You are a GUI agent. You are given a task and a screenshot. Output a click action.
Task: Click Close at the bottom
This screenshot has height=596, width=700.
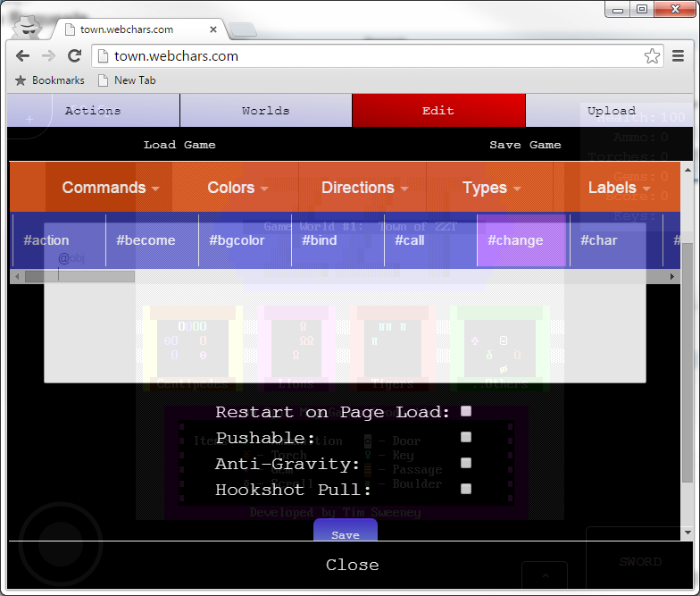pyautogui.click(x=352, y=565)
